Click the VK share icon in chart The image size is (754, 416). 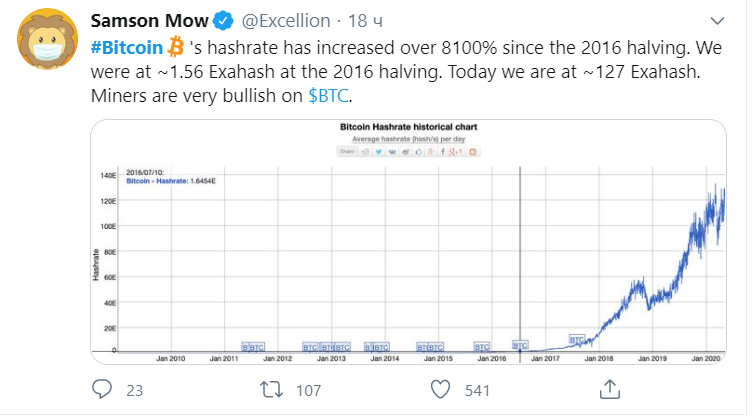(x=391, y=152)
